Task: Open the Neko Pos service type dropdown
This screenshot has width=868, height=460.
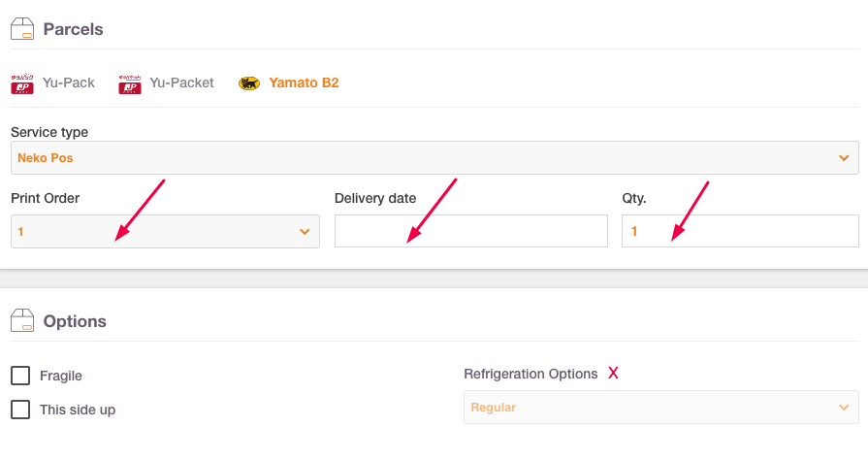Action: [x=434, y=158]
